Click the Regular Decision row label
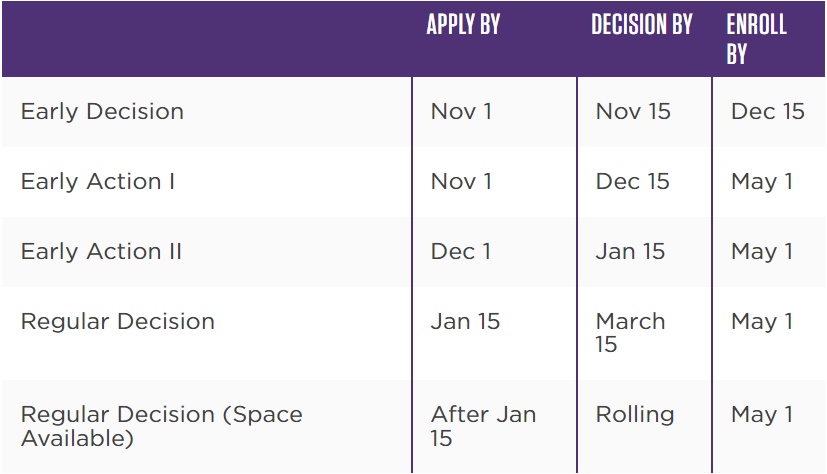Image resolution: width=827 pixels, height=474 pixels. (118, 321)
